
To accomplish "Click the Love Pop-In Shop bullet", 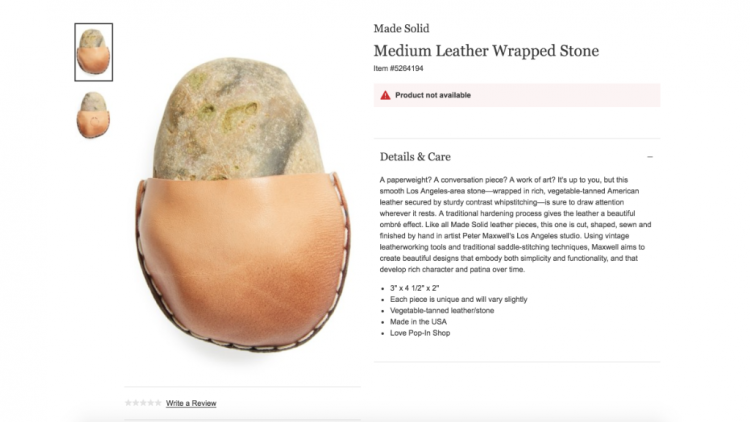I will 420,333.
